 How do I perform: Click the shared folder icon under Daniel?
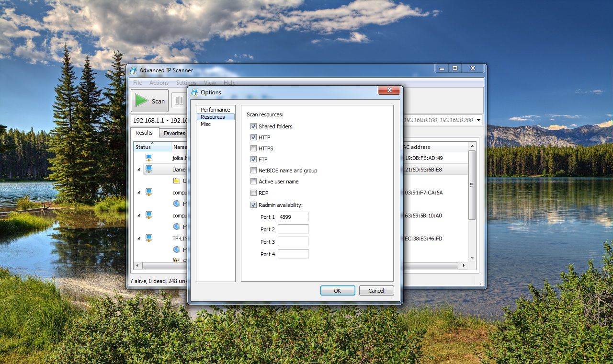click(x=177, y=181)
